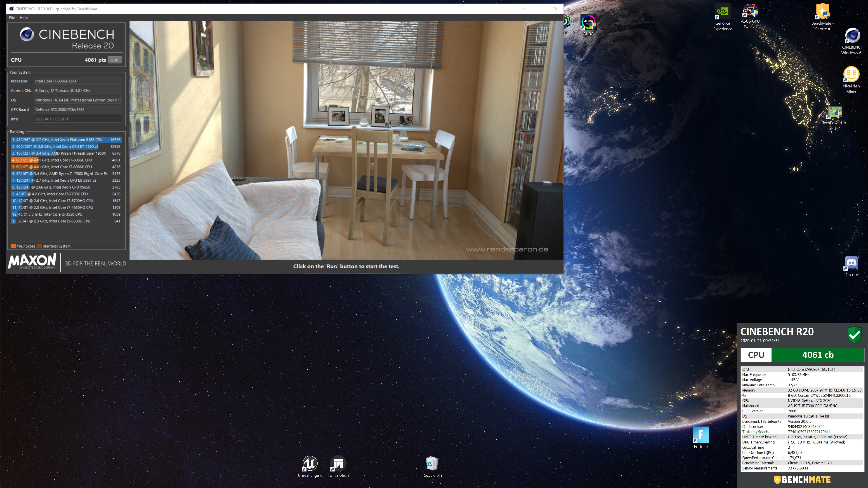Click the Processor field Intel Core i7-8086K
This screenshot has height=488, width=868.
(x=78, y=81)
